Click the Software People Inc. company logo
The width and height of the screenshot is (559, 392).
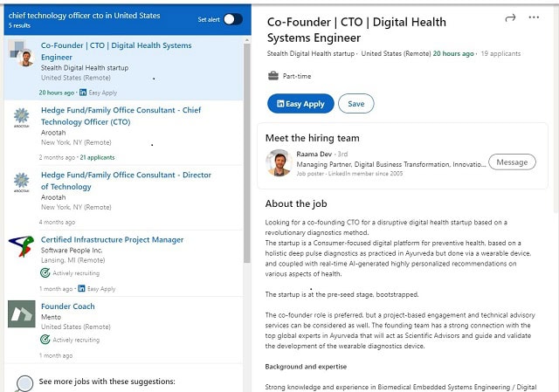(21, 247)
